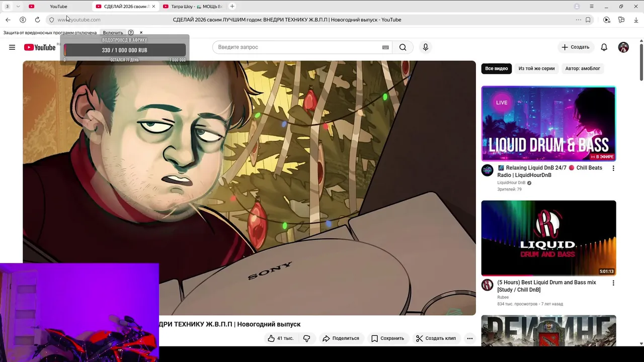Open the Yandex home button in the toolbar
The image size is (644, 362).
[23, 20]
